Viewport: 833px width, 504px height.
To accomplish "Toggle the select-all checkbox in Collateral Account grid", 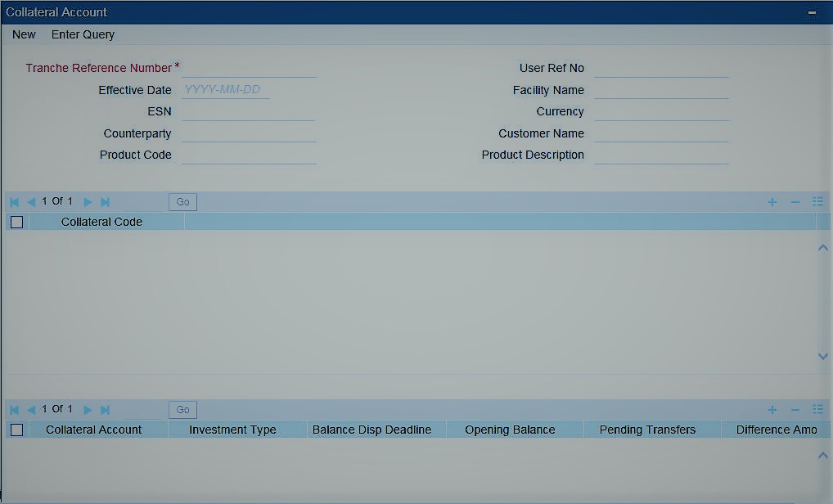I will tap(16, 429).
